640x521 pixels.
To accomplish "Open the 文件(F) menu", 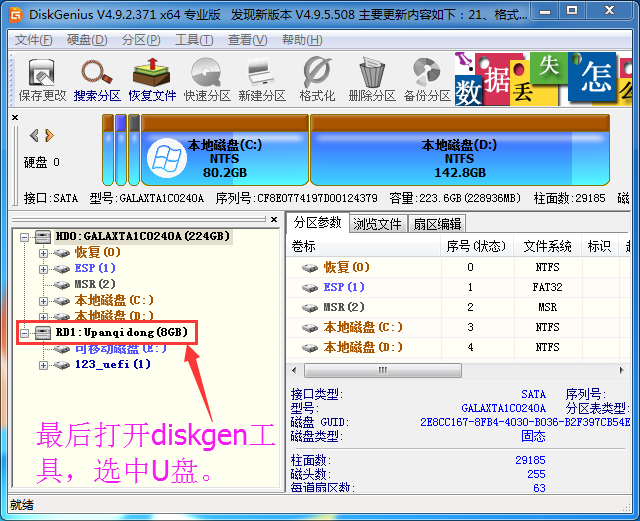I will coord(33,40).
